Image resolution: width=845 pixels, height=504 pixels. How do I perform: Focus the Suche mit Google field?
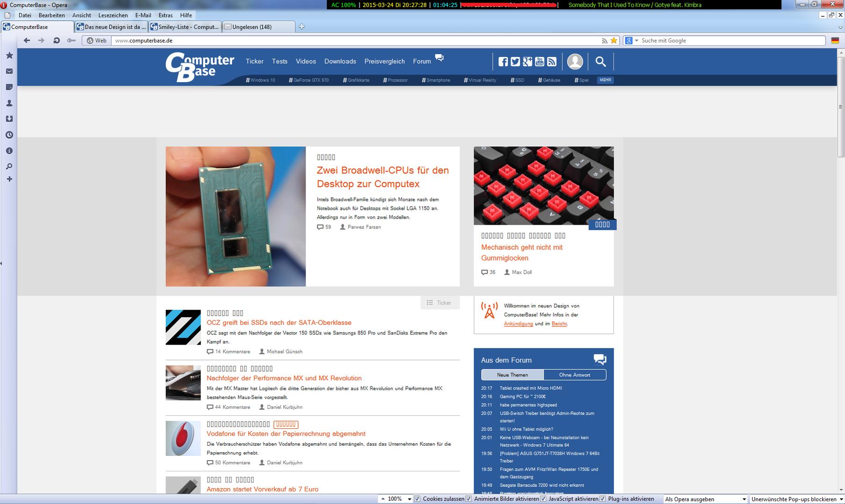pos(732,41)
